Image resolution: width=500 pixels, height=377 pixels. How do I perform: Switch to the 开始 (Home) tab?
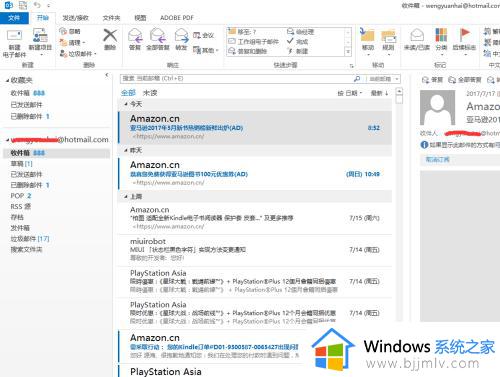(x=43, y=18)
